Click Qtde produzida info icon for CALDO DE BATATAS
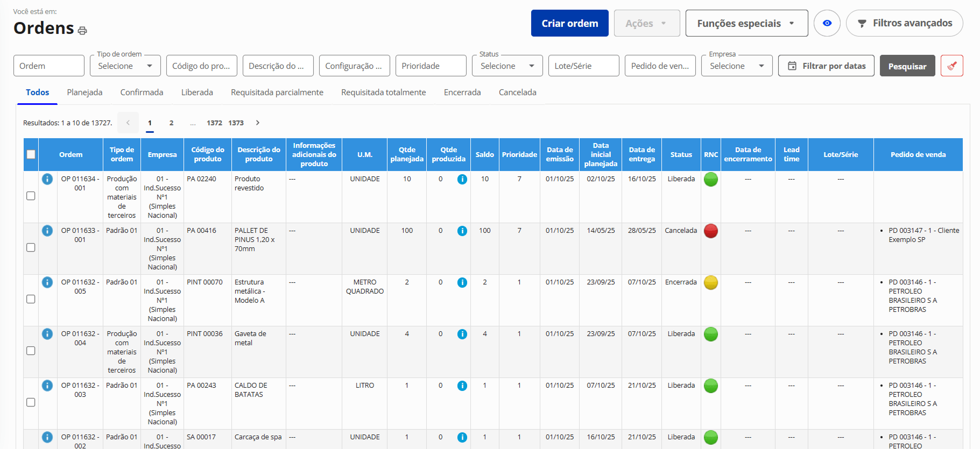Viewport: 980px width, 449px height. point(462,386)
